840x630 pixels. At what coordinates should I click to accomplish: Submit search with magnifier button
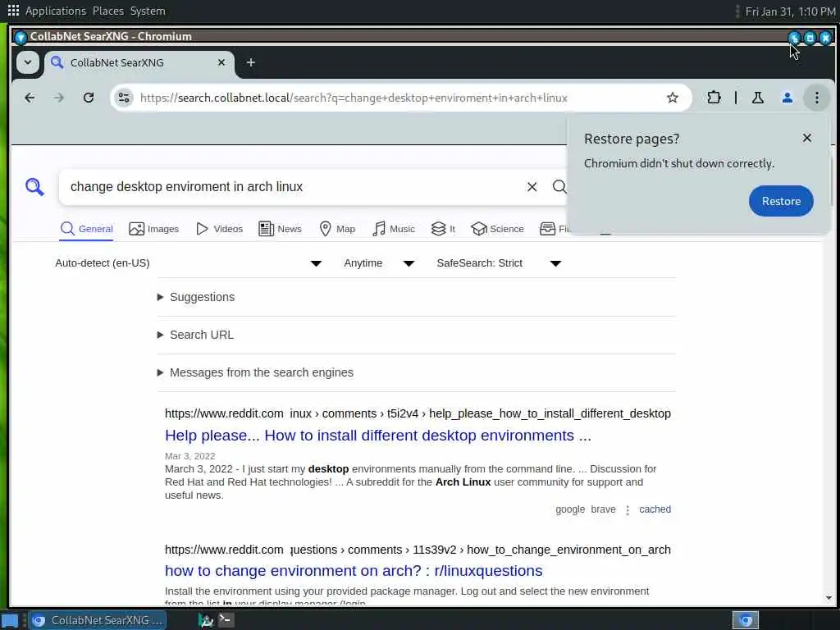click(559, 186)
